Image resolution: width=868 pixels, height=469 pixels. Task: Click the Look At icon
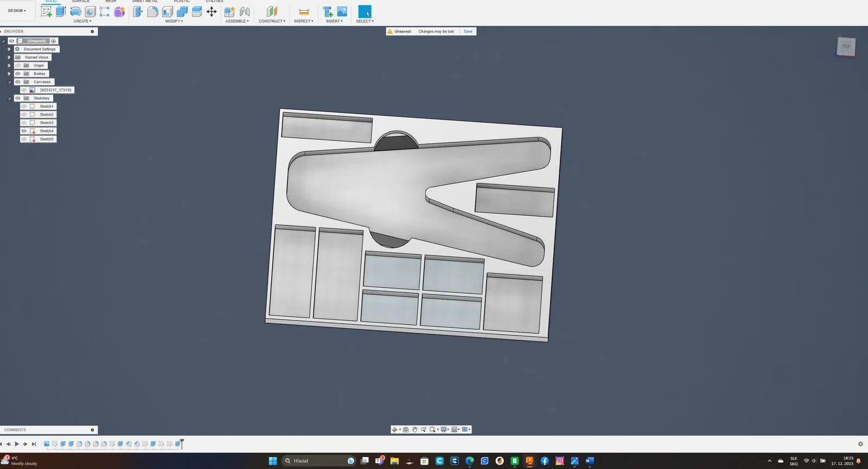point(406,429)
